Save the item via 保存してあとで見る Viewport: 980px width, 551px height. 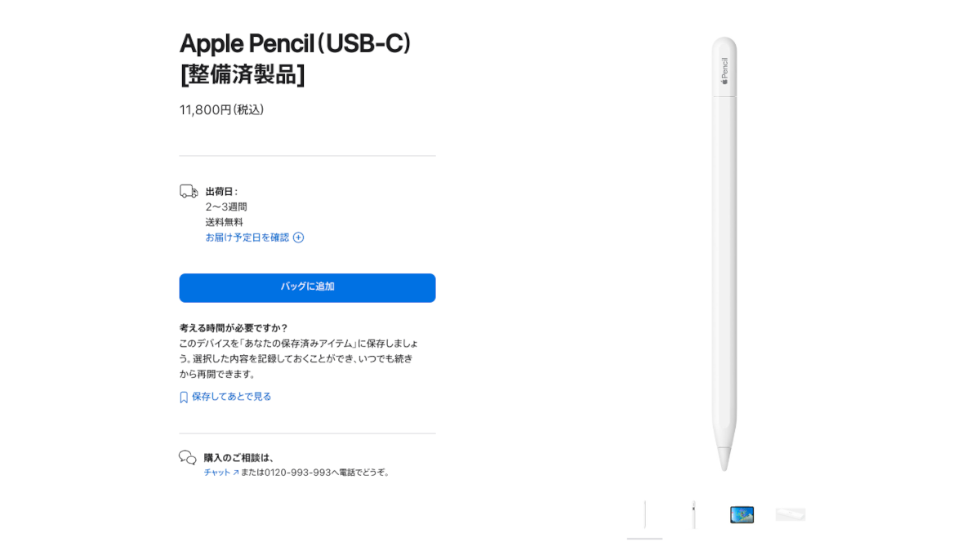click(231, 396)
